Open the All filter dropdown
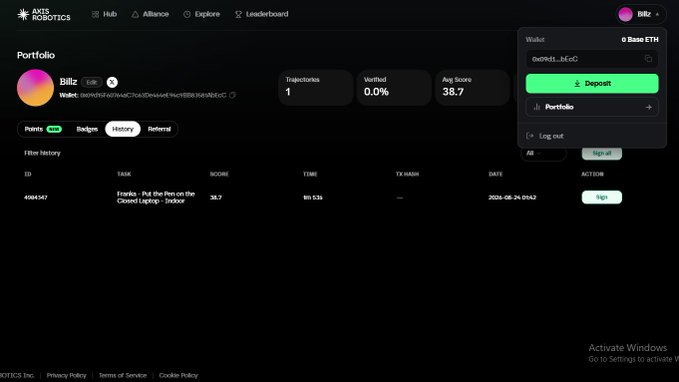The image size is (679, 382). tap(543, 153)
